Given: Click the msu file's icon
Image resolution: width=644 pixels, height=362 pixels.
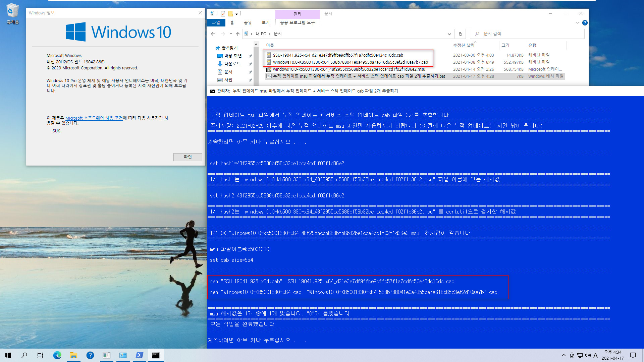Looking at the screenshot, I should [269, 69].
